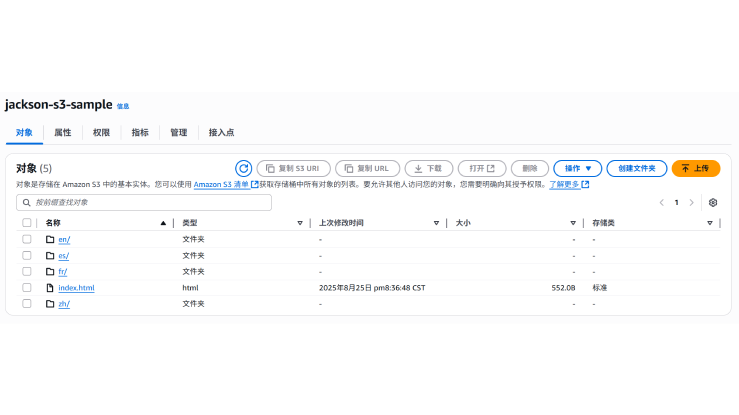
Task: Sort by 名称 column arrow
Action: point(163,223)
